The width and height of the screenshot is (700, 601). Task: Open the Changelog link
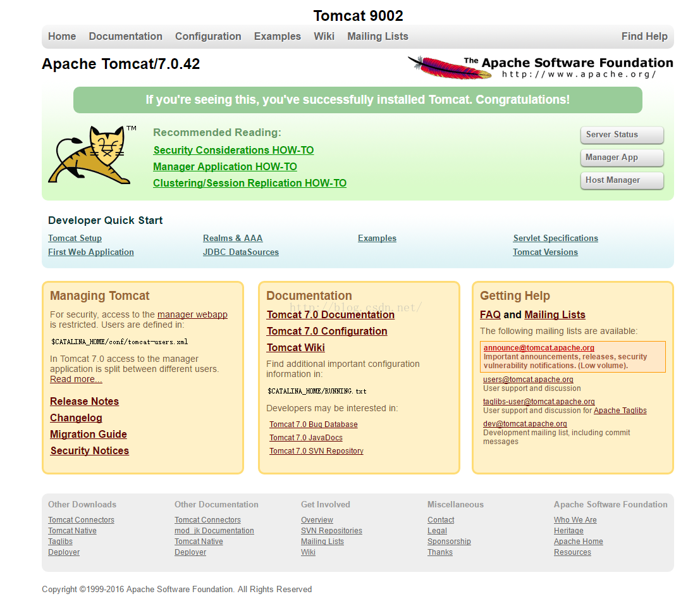tap(76, 418)
